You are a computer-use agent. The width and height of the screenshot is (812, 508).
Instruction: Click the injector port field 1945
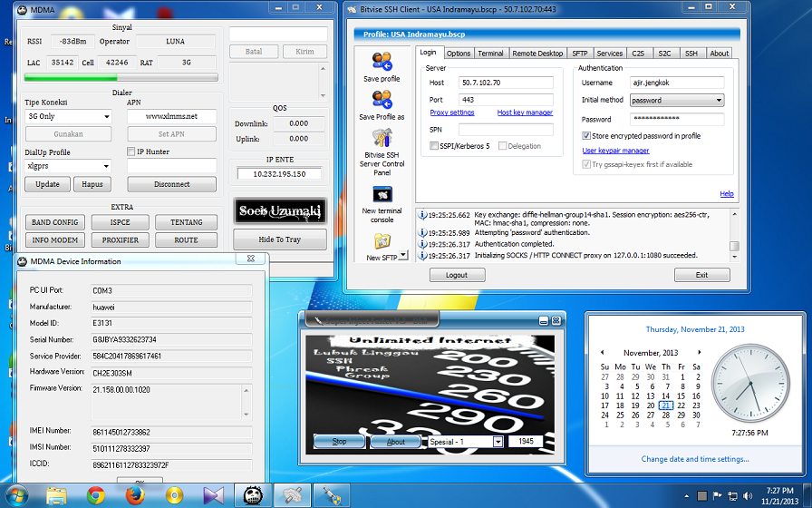click(526, 441)
